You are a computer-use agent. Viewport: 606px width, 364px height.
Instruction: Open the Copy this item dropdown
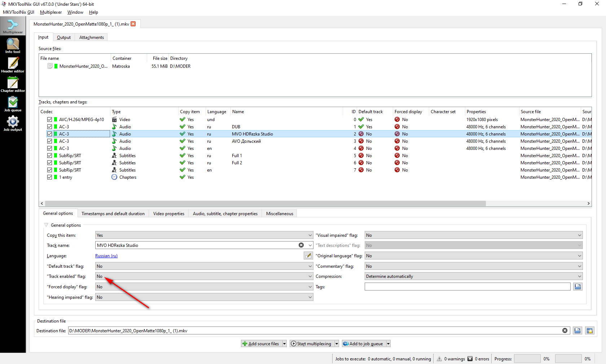204,235
